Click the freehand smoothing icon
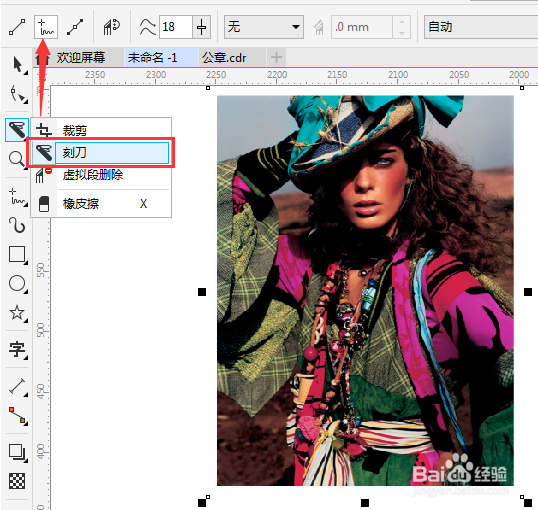 pos(148,27)
